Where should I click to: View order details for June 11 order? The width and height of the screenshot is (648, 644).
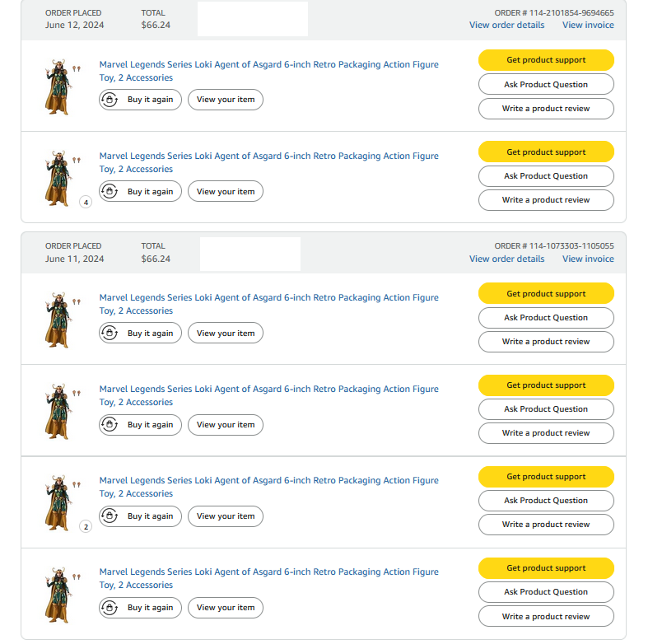pyautogui.click(x=506, y=259)
